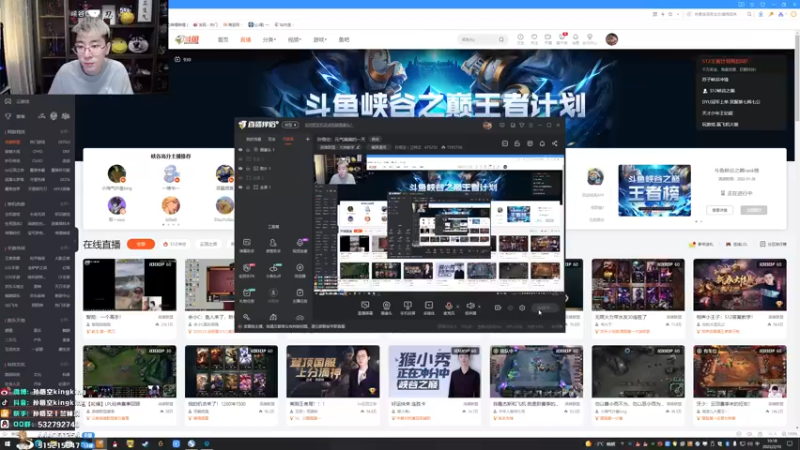Click last tool icon in toolbox second row

pyautogui.click(x=300, y=270)
